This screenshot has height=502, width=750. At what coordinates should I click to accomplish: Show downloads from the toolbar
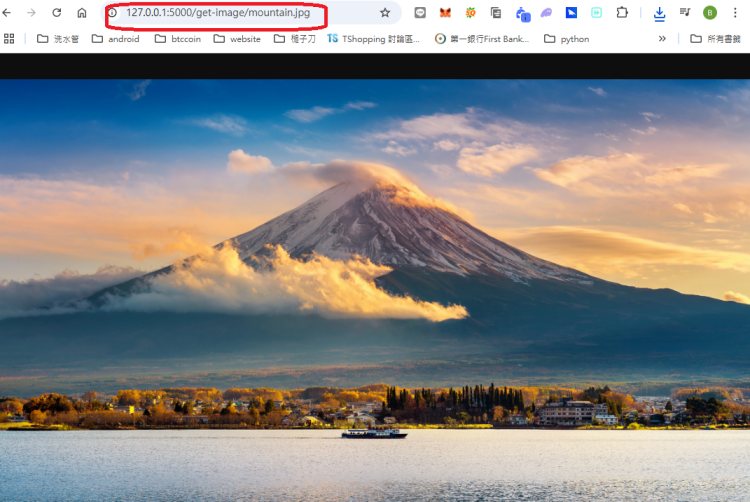pos(659,13)
